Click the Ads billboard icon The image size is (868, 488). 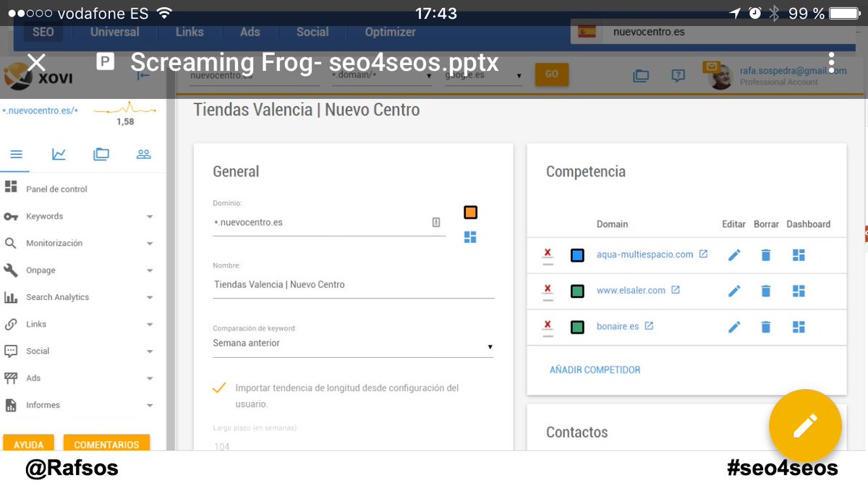point(11,378)
